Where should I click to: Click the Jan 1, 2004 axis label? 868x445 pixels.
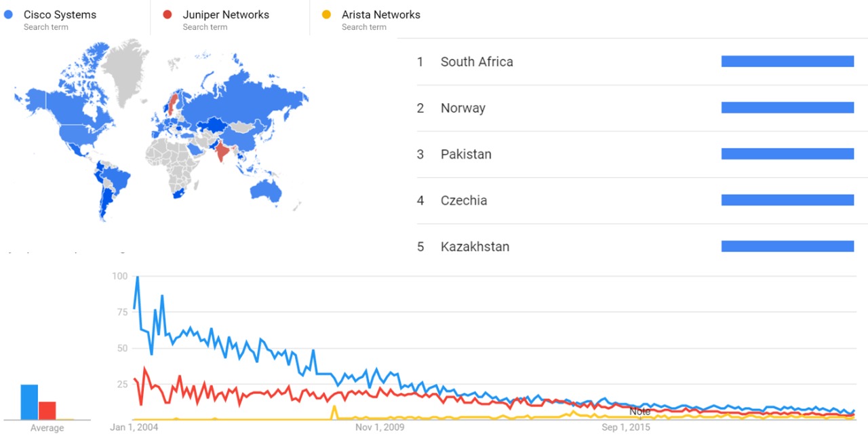(x=134, y=427)
